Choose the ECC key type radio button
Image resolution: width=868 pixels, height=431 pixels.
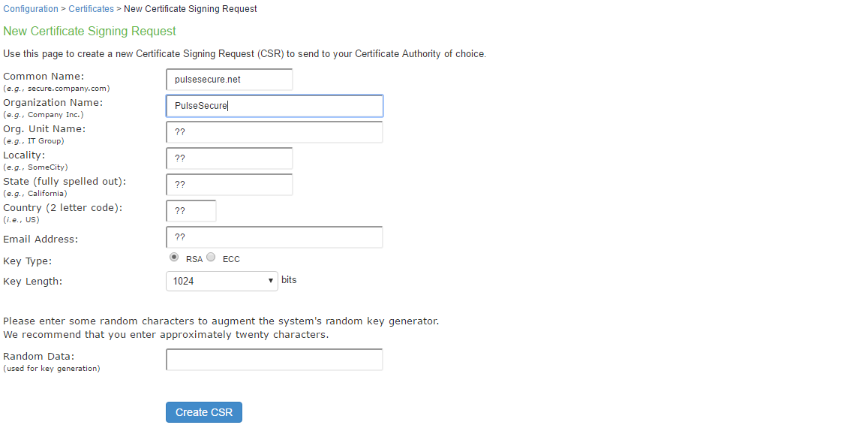tap(211, 258)
